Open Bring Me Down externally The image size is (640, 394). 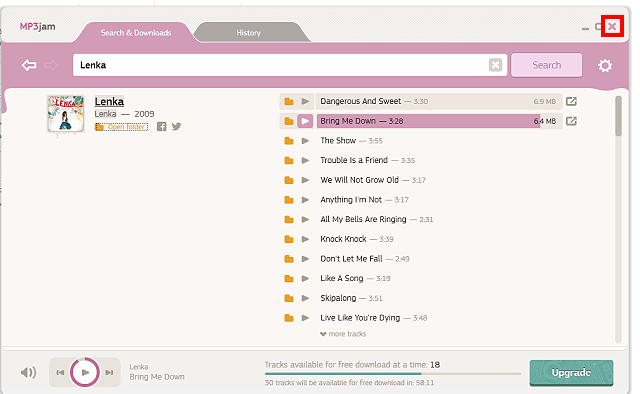point(571,121)
